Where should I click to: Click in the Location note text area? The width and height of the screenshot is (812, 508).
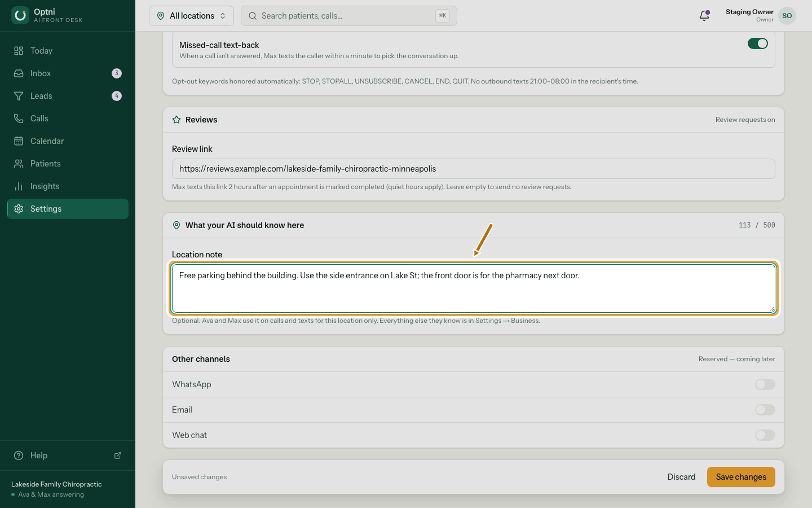coord(474,288)
